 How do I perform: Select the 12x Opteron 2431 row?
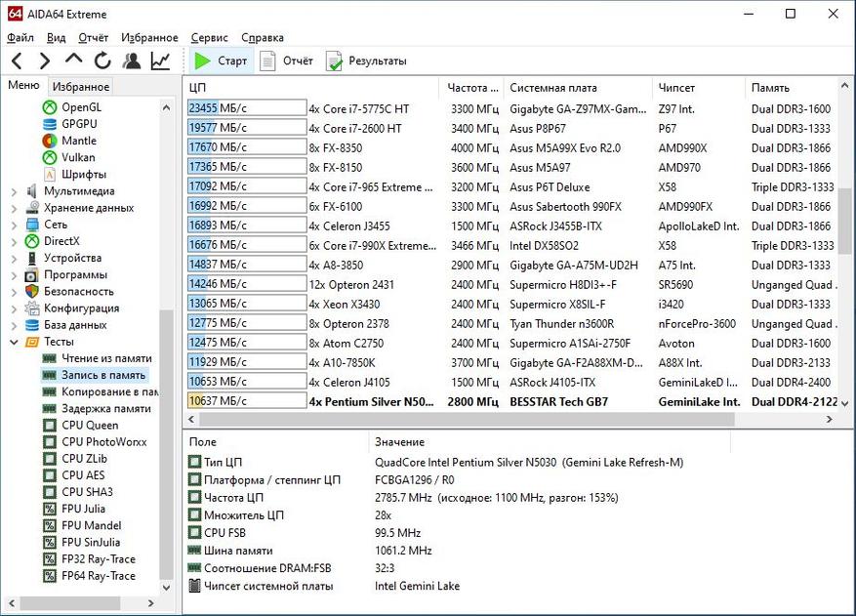coord(512,284)
